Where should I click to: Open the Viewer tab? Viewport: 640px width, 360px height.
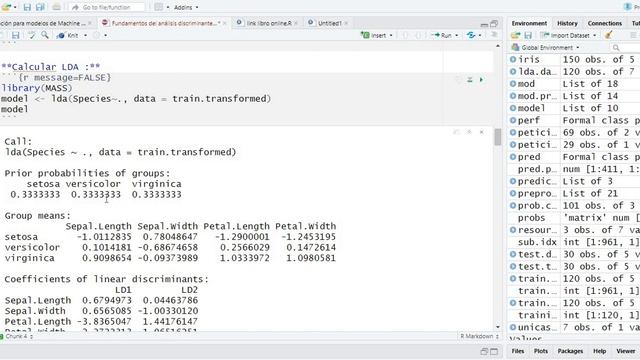pos(625,351)
